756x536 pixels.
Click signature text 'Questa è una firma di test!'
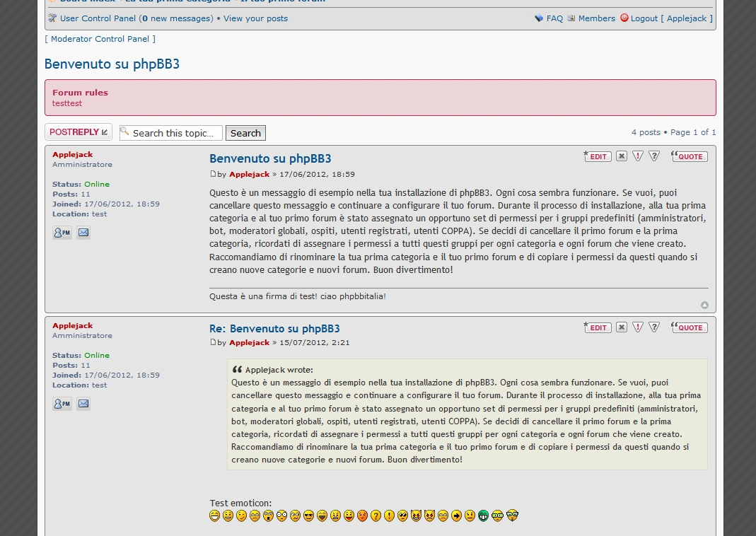click(x=264, y=296)
